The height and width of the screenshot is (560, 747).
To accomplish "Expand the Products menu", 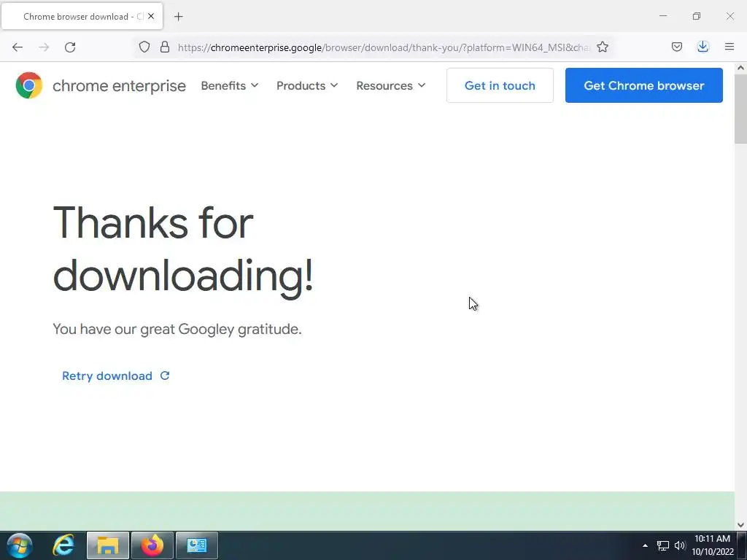I will (x=307, y=86).
